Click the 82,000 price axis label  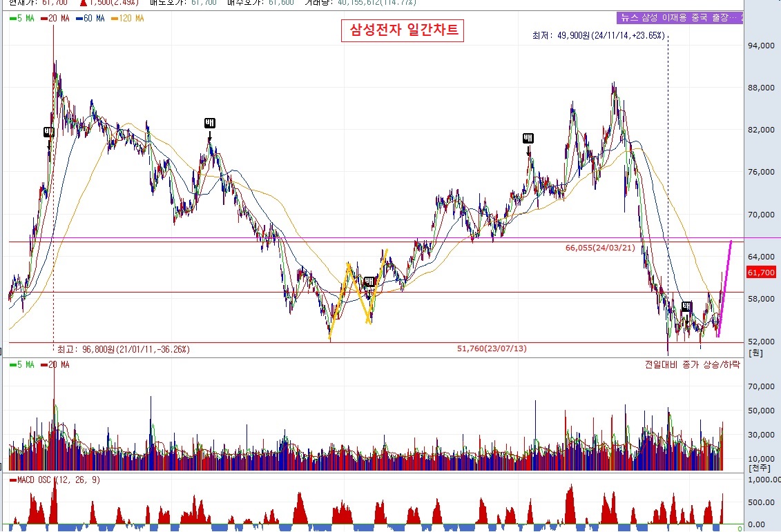(x=762, y=130)
